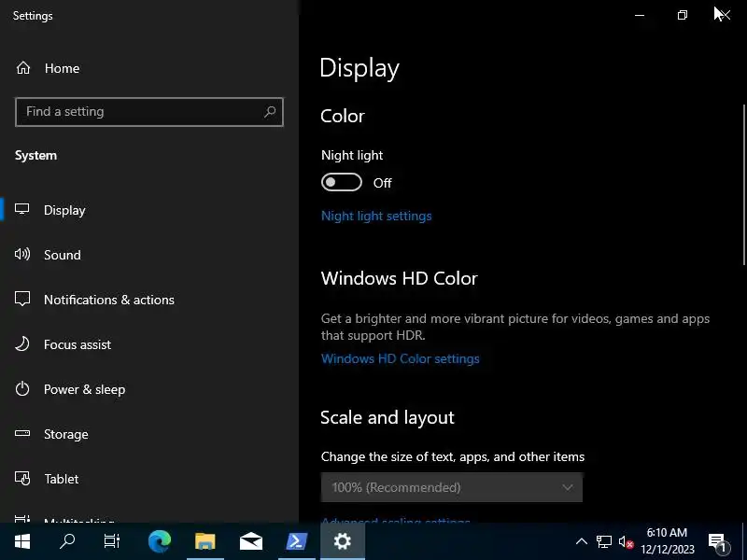747x560 pixels.
Task: Click 'Change the size of text' label
Action: (453, 456)
